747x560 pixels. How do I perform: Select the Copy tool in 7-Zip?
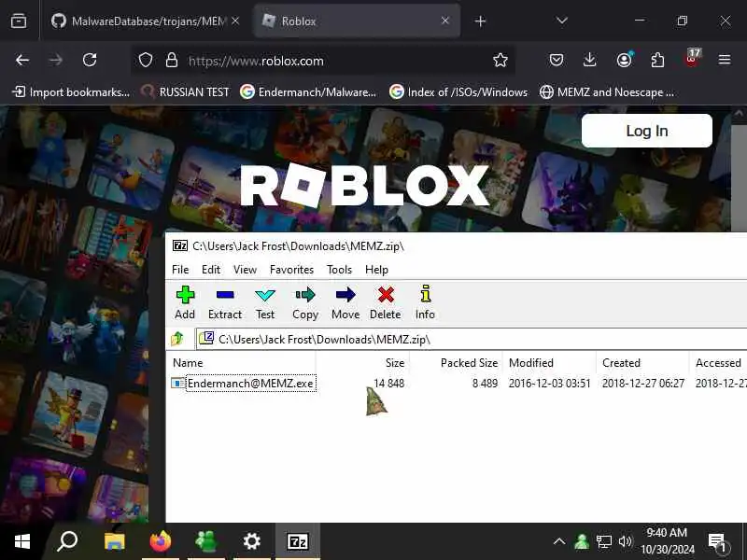pyautogui.click(x=305, y=302)
